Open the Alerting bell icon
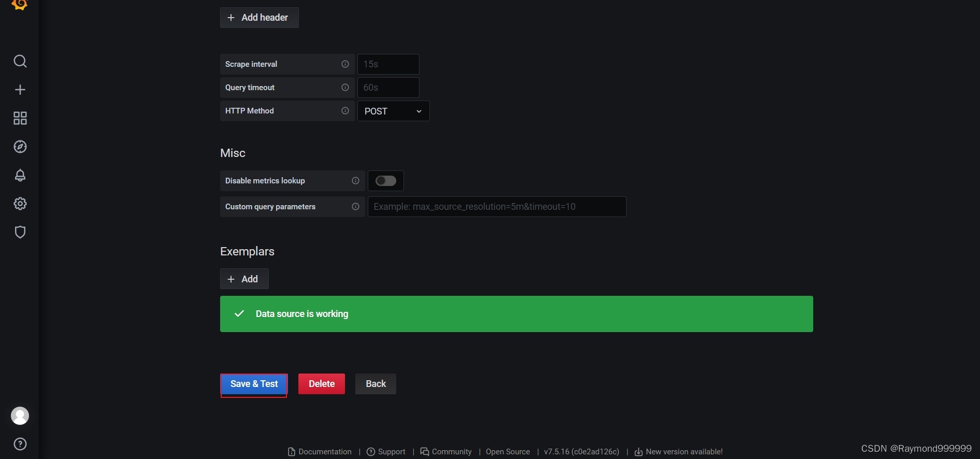 click(20, 175)
